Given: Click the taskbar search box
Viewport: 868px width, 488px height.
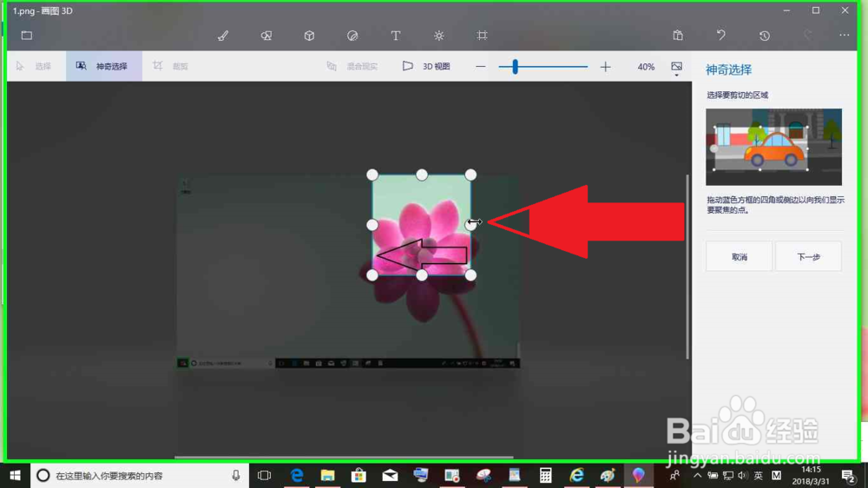Looking at the screenshot, I should tap(138, 475).
